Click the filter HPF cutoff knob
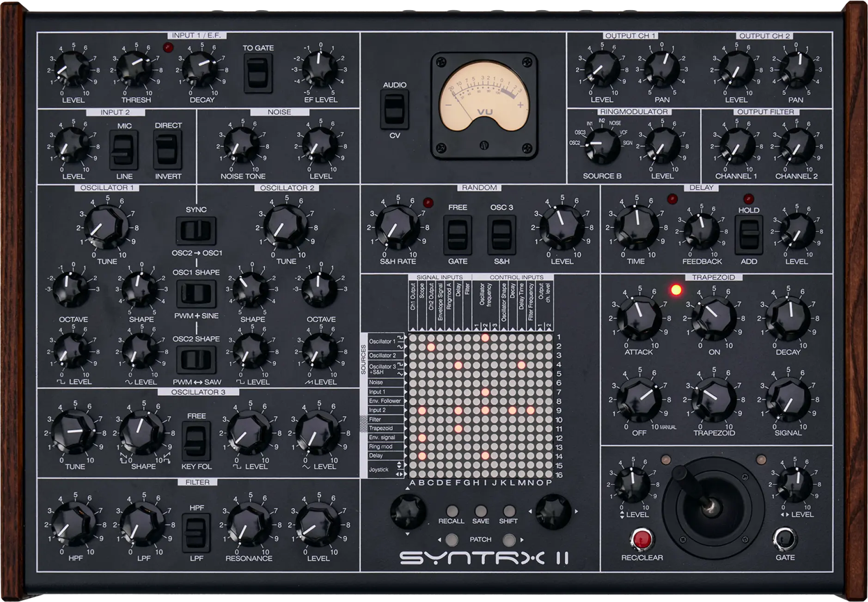 [x=73, y=525]
